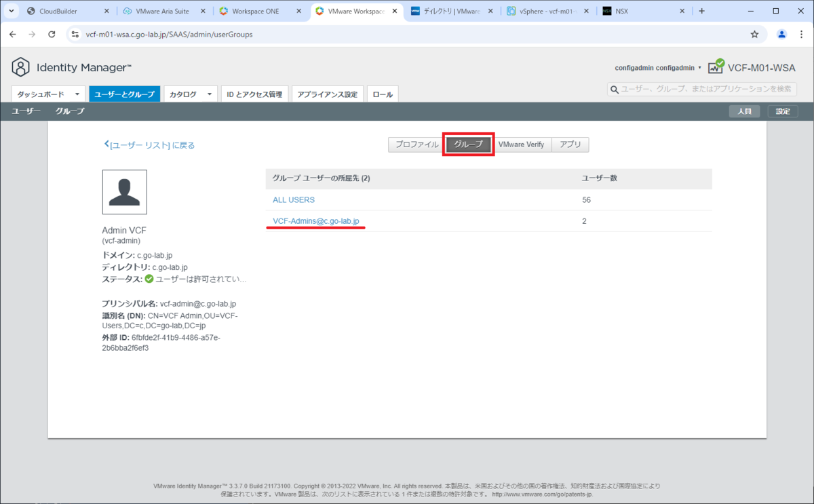Reload the page with refresh icon
The width and height of the screenshot is (814, 504).
[52, 34]
